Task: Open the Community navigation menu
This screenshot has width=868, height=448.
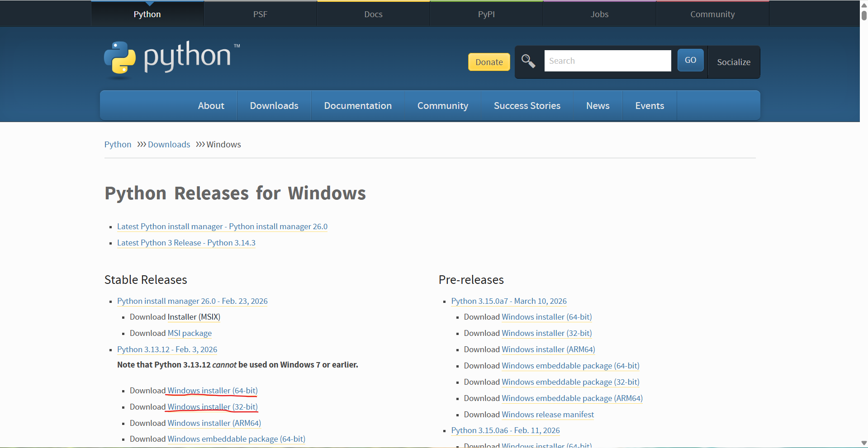Action: pos(443,105)
